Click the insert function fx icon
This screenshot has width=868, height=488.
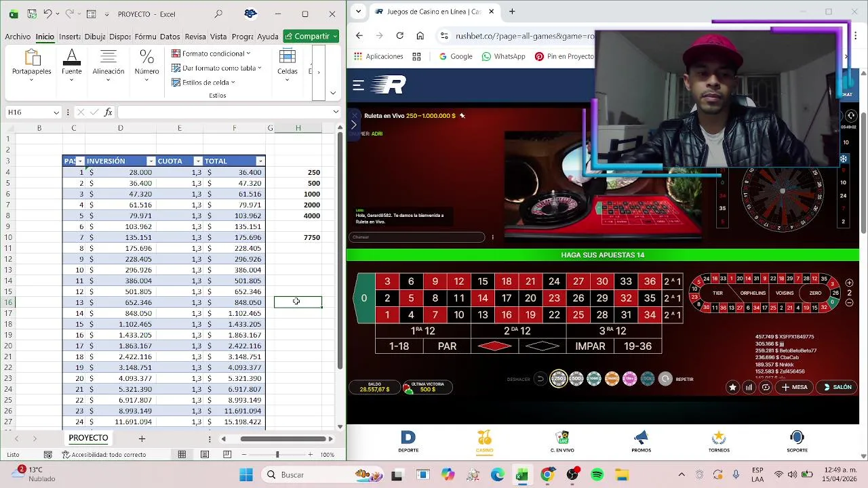click(x=108, y=113)
